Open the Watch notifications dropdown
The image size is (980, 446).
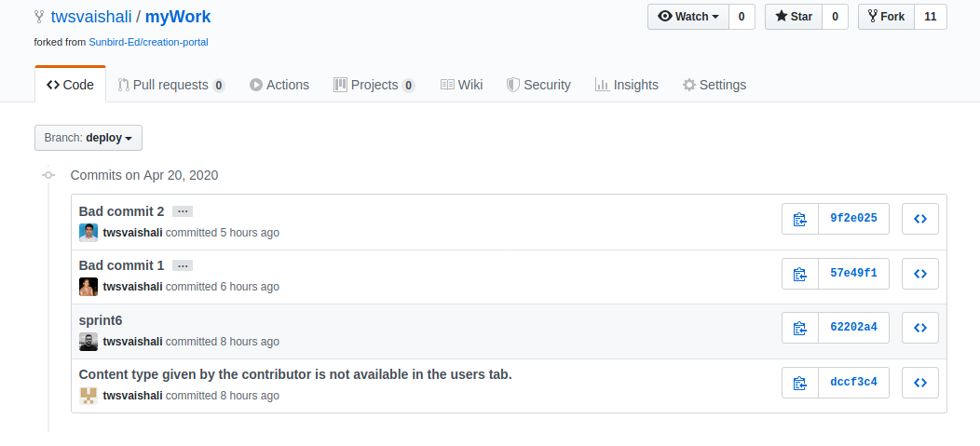pos(687,17)
